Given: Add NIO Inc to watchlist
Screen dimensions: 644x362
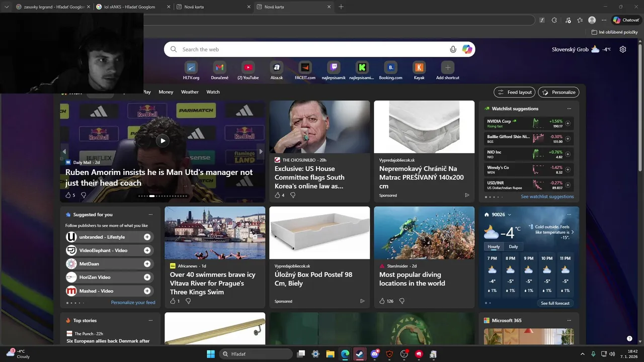Looking at the screenshot, I should (x=568, y=154).
